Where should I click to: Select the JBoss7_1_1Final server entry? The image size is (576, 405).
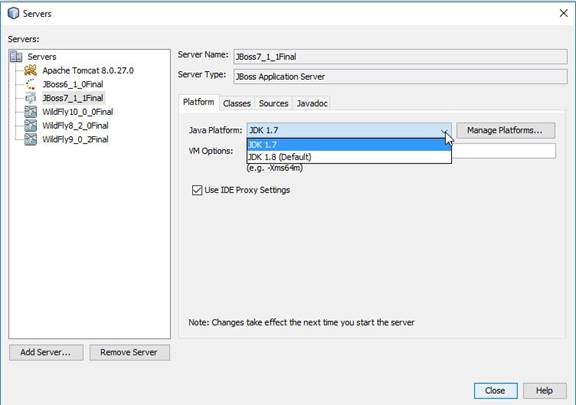pyautogui.click(x=73, y=98)
